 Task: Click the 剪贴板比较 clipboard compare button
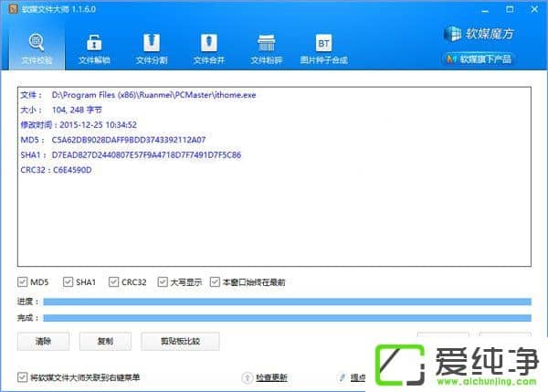pyautogui.click(x=180, y=341)
